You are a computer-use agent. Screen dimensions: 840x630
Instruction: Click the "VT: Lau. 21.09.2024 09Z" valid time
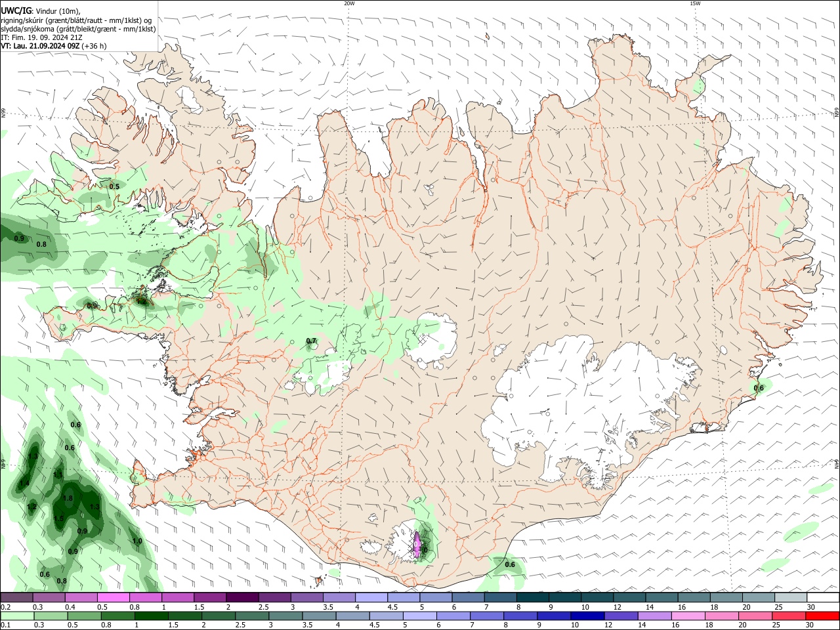(x=40, y=46)
